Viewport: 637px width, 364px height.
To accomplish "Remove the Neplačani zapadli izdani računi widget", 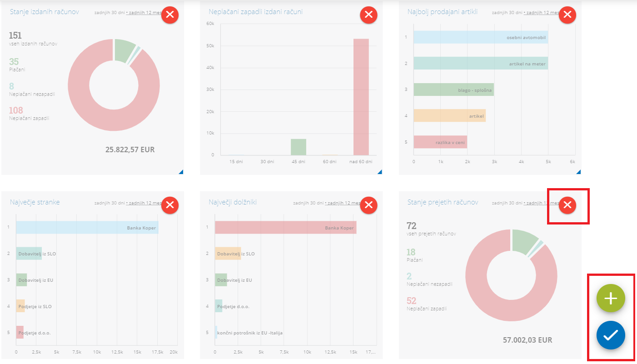I will pos(368,15).
